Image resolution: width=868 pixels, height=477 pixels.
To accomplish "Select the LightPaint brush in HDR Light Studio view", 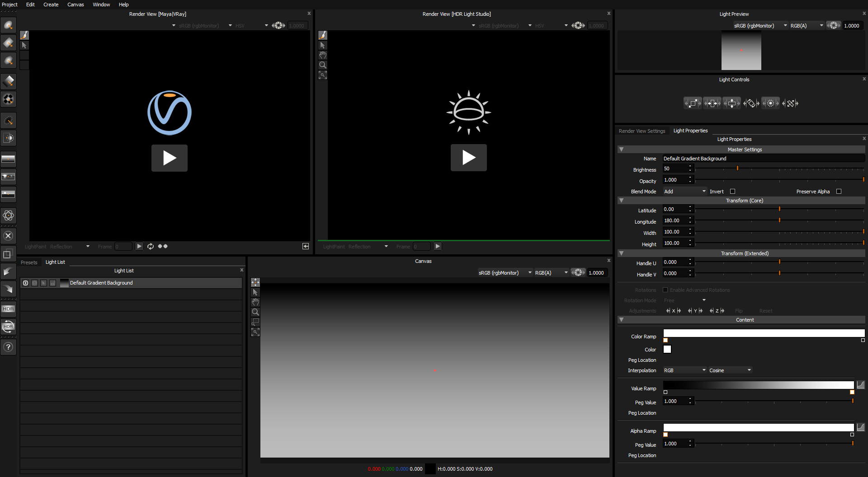I will (323, 35).
